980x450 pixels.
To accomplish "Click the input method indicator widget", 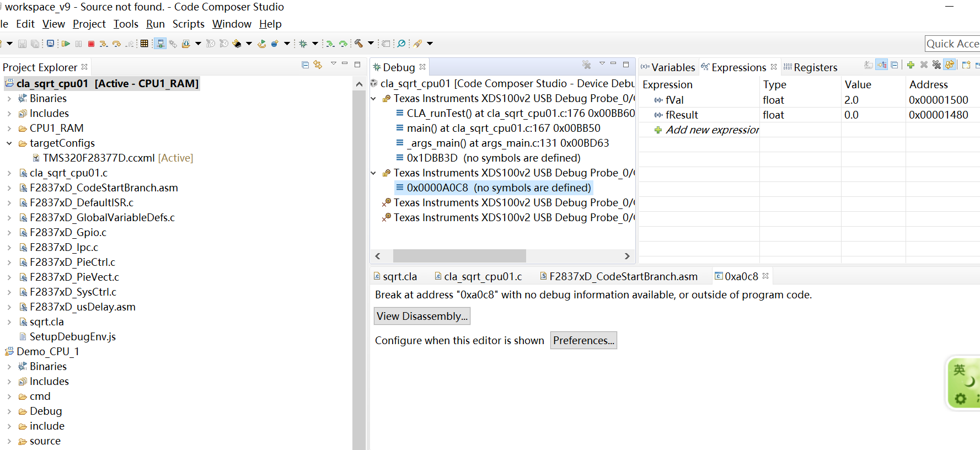I will [x=963, y=383].
